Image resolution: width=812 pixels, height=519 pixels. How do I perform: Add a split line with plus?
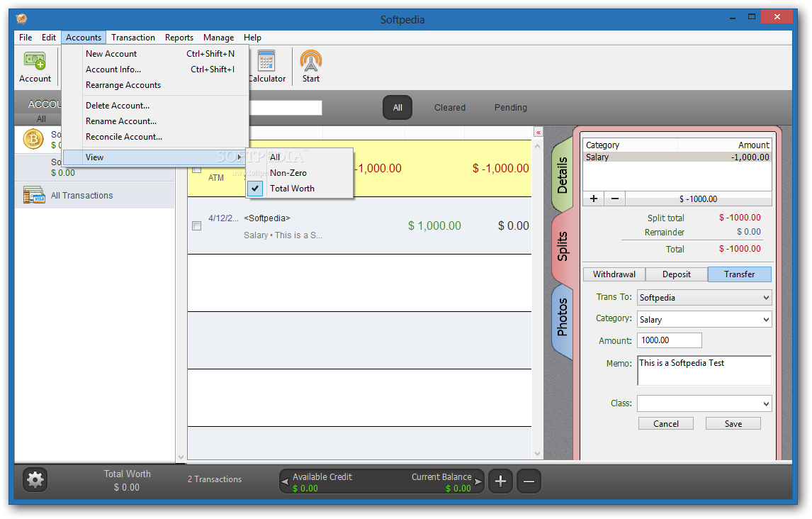click(594, 199)
